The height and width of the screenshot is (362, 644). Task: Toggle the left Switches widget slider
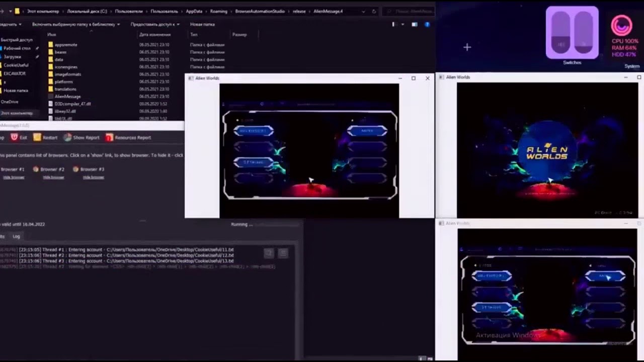tap(560, 33)
